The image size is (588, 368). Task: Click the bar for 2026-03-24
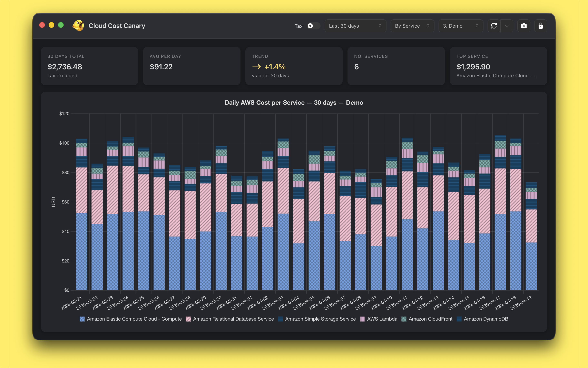pos(128,213)
